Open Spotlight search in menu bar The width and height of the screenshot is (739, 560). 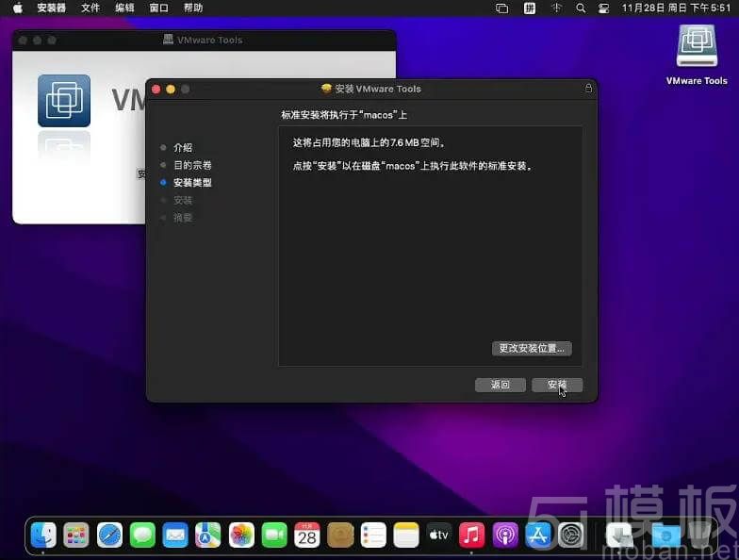pyautogui.click(x=581, y=8)
